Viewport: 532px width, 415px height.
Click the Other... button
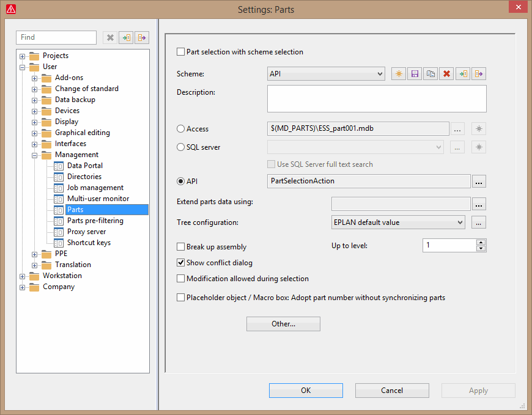(283, 323)
